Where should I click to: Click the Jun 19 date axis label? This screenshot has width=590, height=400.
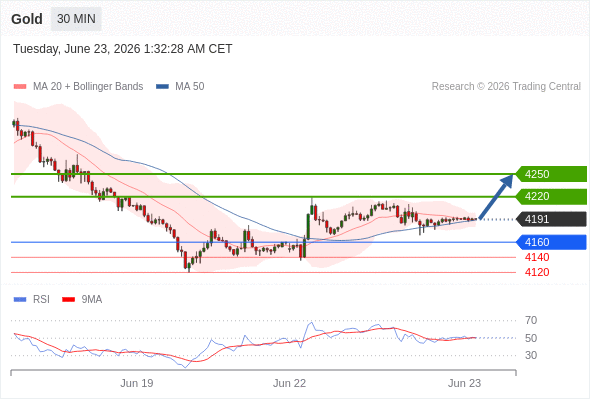pyautogui.click(x=137, y=383)
